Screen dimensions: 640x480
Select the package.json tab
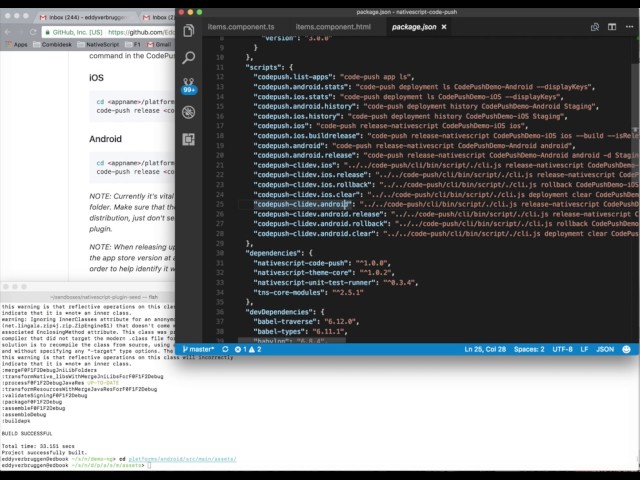click(x=414, y=27)
